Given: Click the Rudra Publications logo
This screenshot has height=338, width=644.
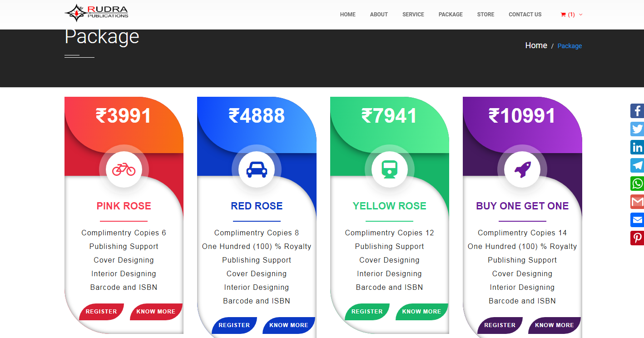Looking at the screenshot, I should tap(96, 13).
